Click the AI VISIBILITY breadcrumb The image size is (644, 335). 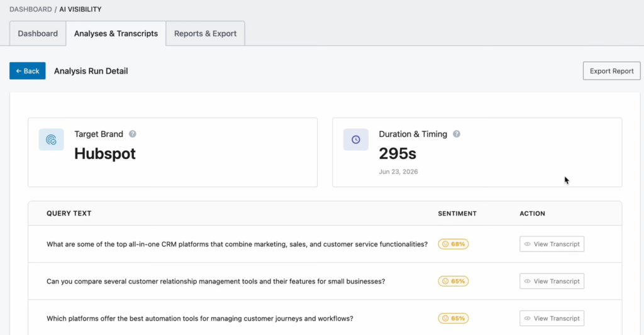80,9
